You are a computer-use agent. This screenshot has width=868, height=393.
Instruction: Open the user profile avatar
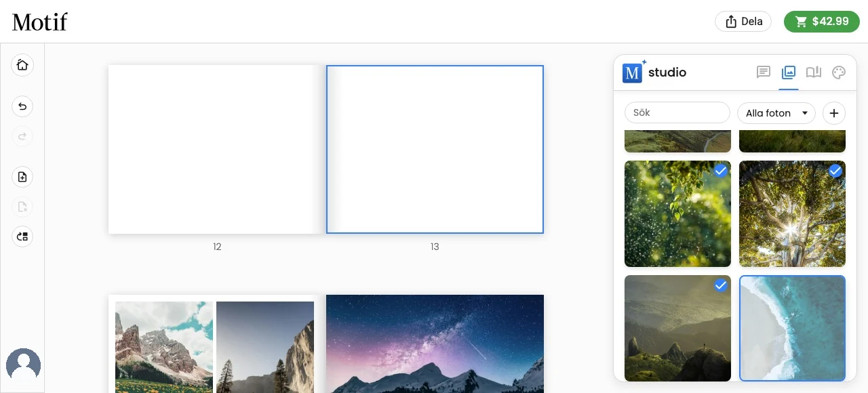point(23,366)
